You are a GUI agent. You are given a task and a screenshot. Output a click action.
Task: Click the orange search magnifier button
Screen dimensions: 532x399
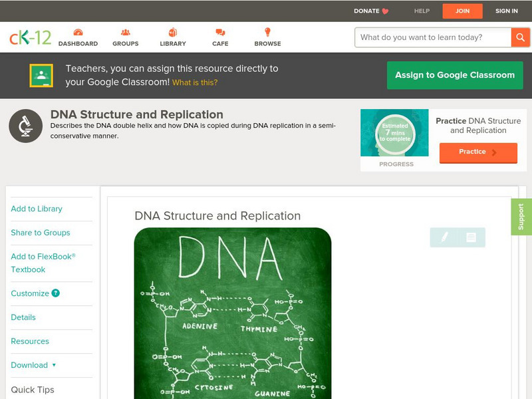click(x=520, y=37)
